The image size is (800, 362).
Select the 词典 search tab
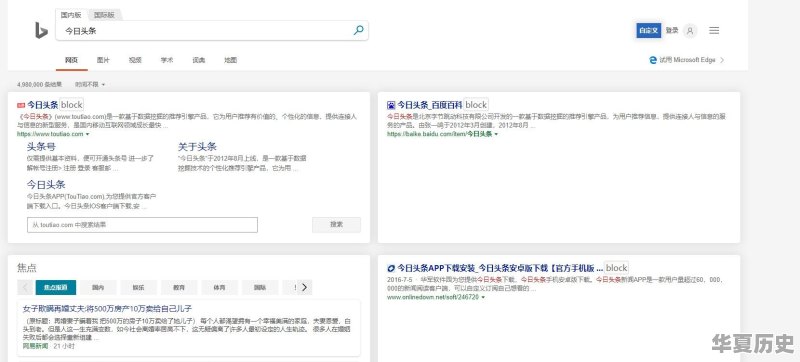[198, 60]
